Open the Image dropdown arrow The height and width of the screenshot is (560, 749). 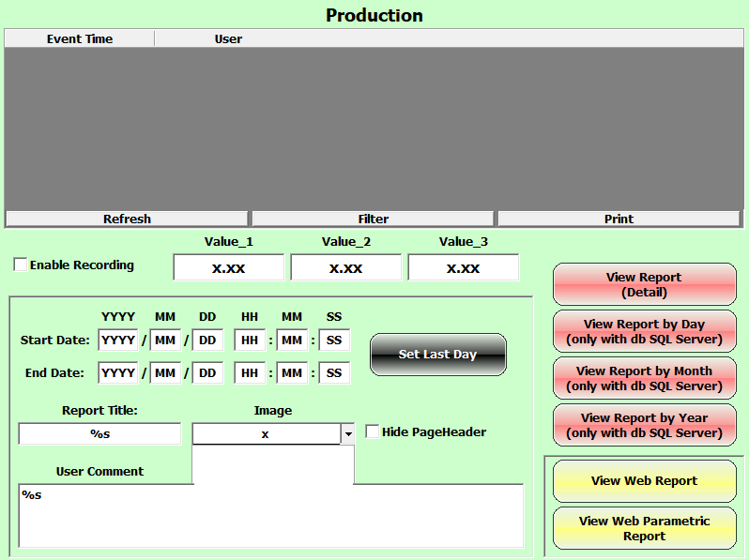tap(347, 434)
